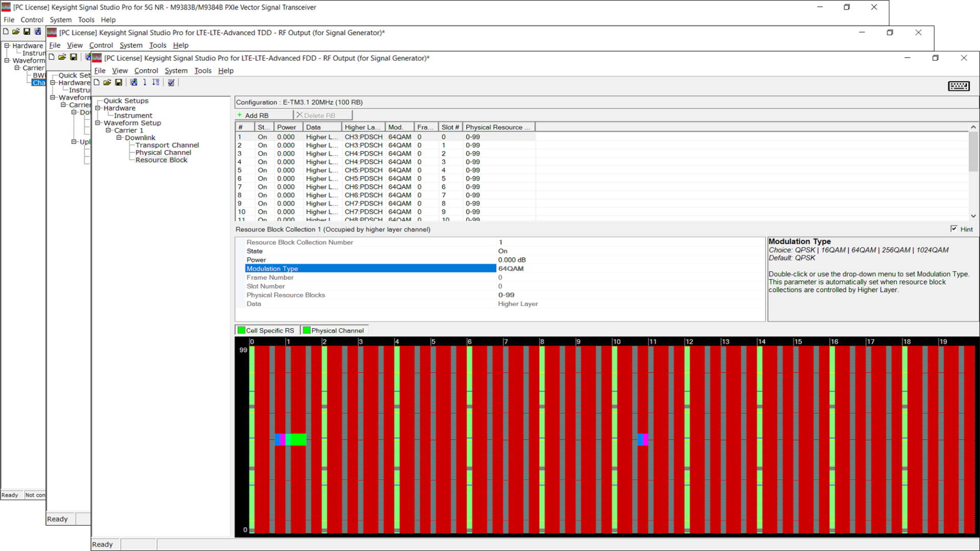Toggle the Hint checkbox
Screen dimensions: 980x551
click(953, 229)
